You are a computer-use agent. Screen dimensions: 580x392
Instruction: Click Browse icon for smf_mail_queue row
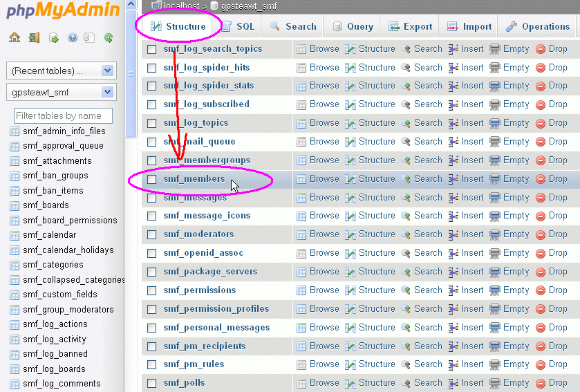click(301, 142)
